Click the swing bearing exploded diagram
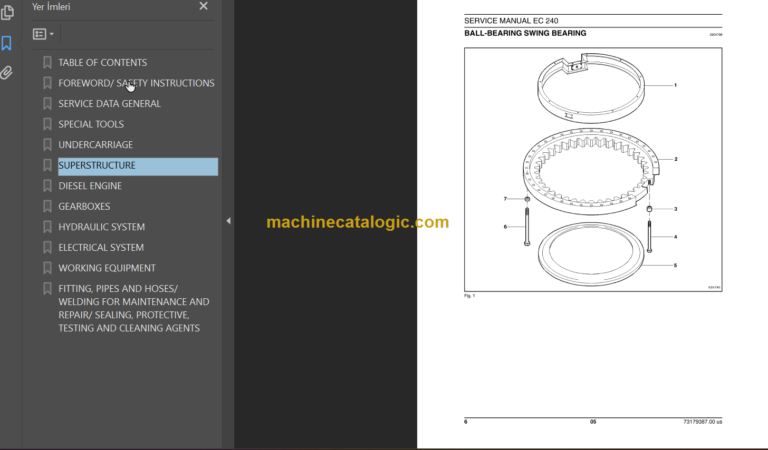The height and width of the screenshot is (450, 768). (x=593, y=169)
